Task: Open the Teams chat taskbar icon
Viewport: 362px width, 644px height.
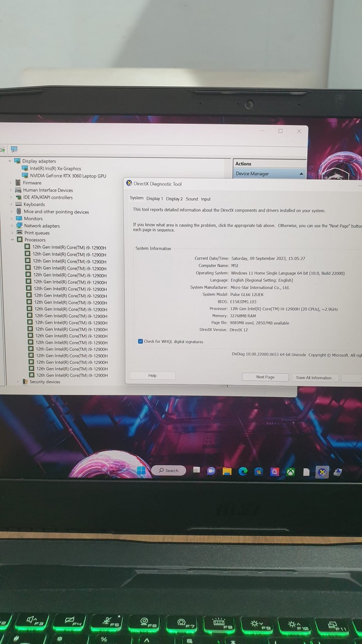Action: click(x=211, y=471)
